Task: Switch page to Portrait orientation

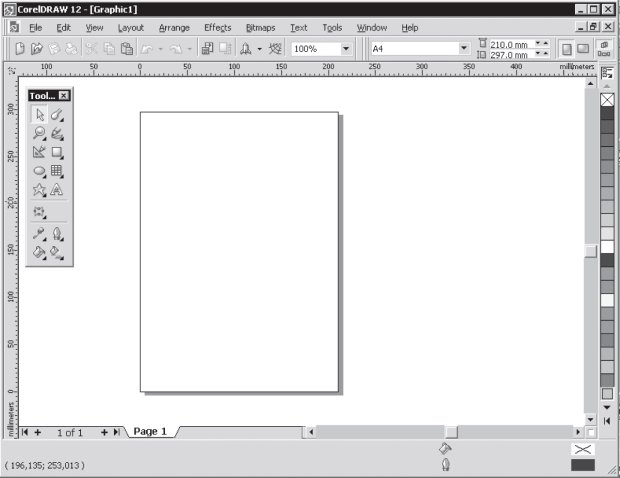Action: [x=567, y=49]
